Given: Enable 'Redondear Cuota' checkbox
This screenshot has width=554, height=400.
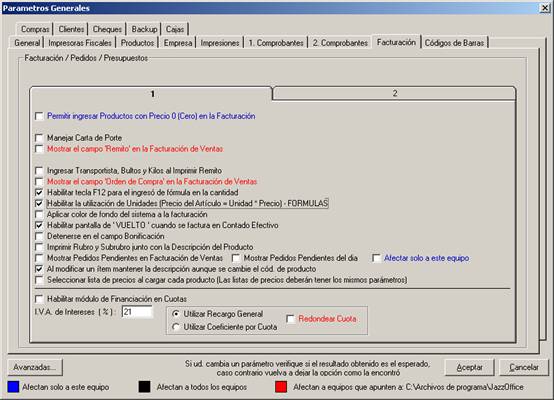Looking at the screenshot, I should click(290, 319).
